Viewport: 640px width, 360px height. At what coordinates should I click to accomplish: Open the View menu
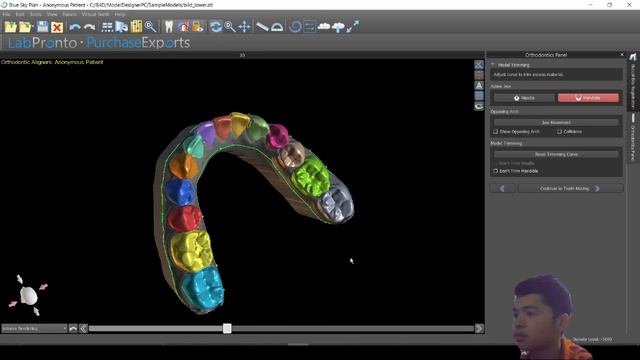(x=52, y=14)
